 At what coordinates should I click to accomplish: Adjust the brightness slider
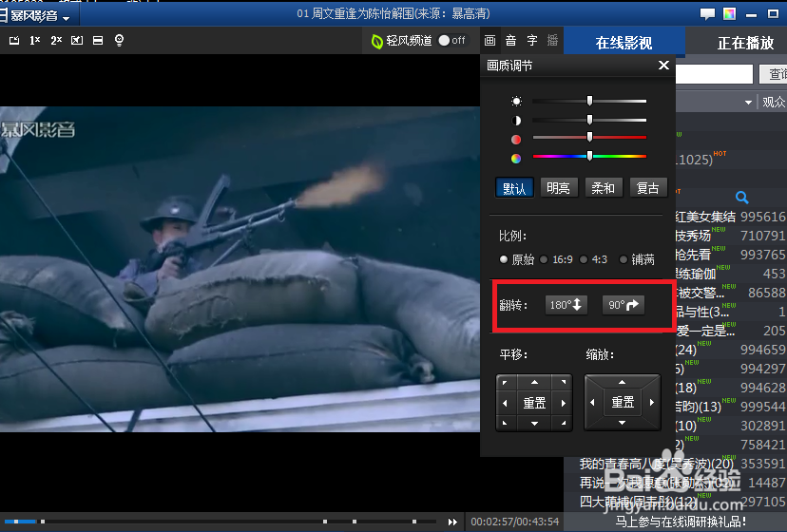[589, 101]
